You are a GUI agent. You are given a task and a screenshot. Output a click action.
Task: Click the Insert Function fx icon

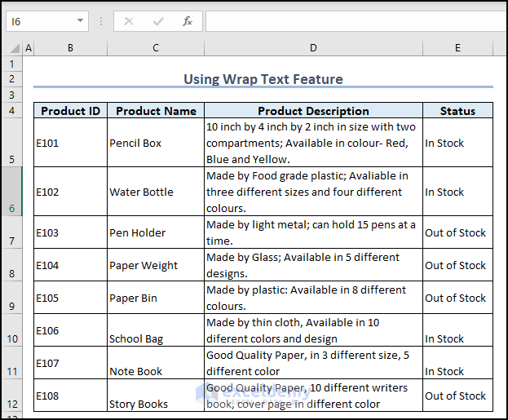188,21
